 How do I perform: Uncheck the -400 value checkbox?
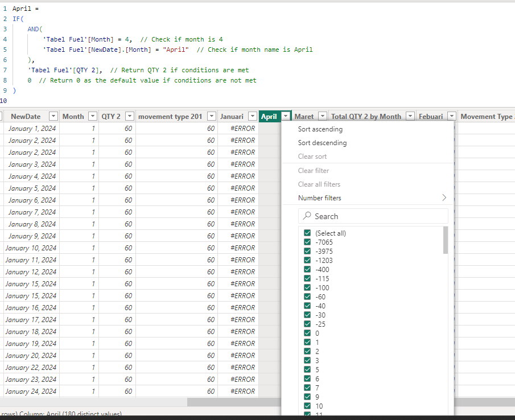(x=307, y=269)
